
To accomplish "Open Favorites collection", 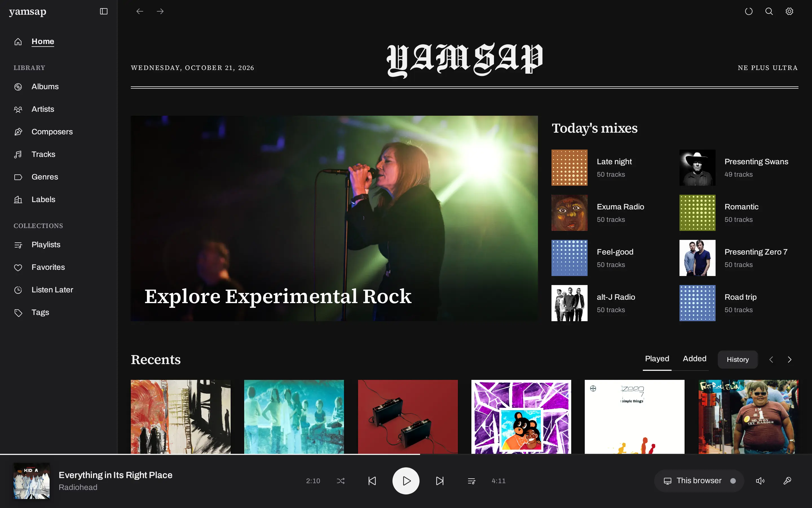I will (x=48, y=267).
